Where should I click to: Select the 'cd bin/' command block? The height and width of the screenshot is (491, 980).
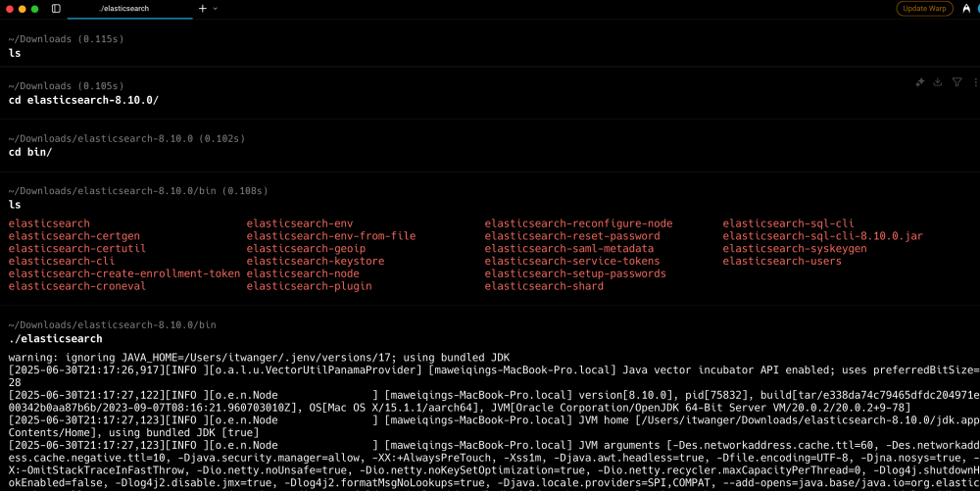click(30, 153)
